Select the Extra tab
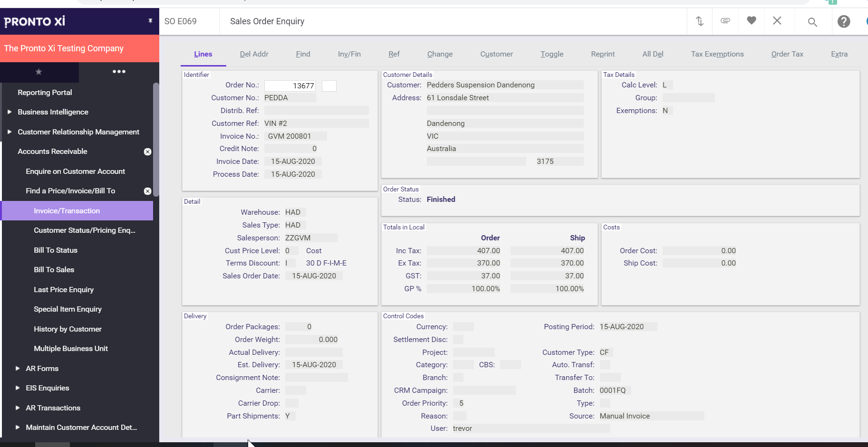 pos(839,54)
